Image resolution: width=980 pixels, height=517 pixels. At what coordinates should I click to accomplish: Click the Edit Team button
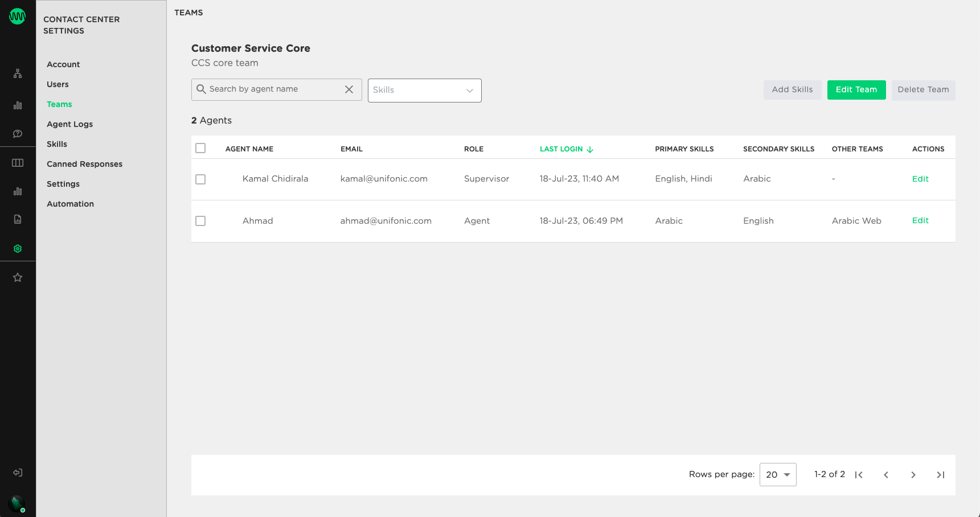tap(856, 90)
